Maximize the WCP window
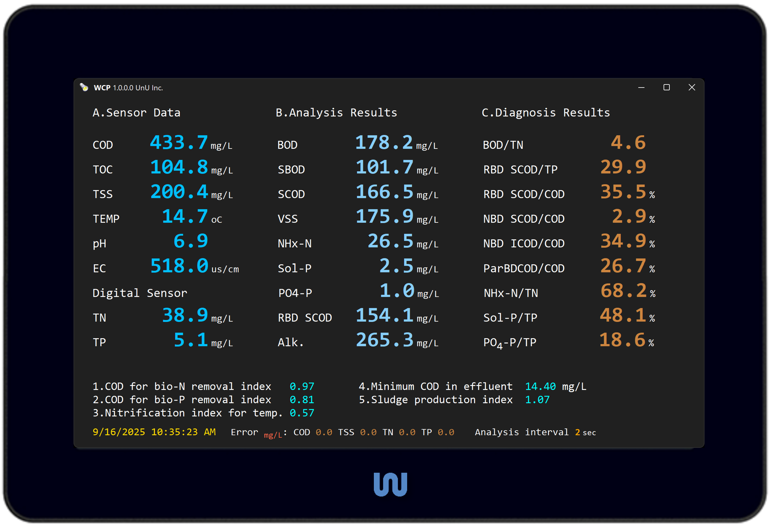The image size is (781, 532). click(x=666, y=87)
